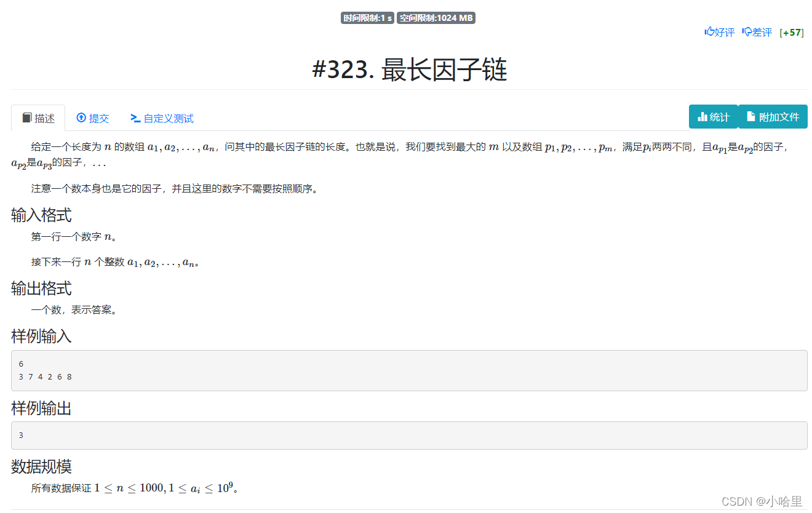Click the upload icon next to 提交

click(x=81, y=117)
